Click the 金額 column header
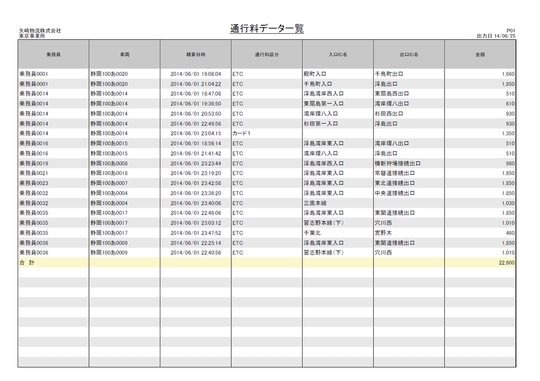Screen dimensions: 540x381 (480, 54)
